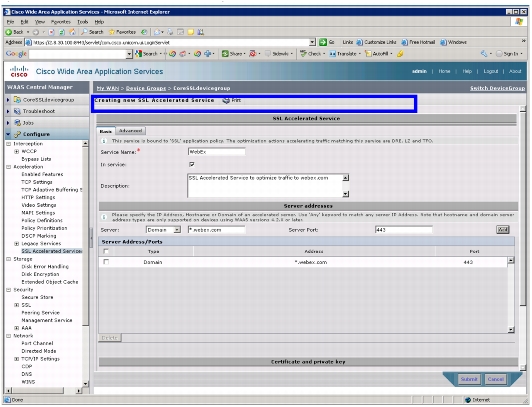532x407 pixels.
Task: Expand the WCCP tree node
Action: click(x=16, y=151)
